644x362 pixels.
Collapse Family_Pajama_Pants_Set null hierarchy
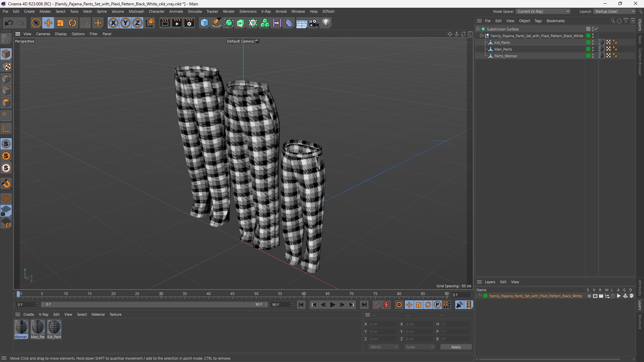(x=481, y=36)
